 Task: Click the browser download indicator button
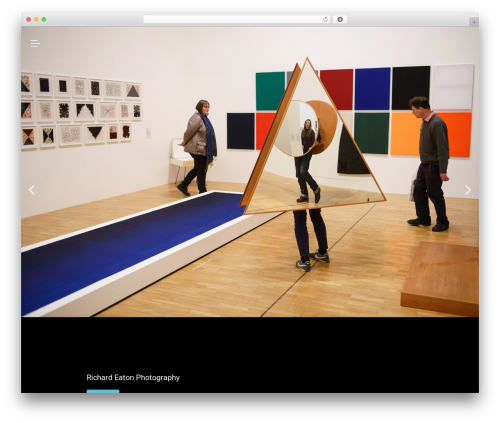(x=340, y=20)
